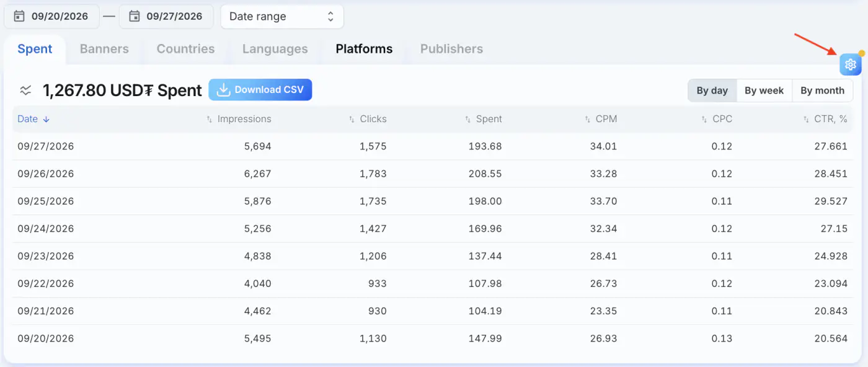Screen dimensions: 868x367
Task: Open the settings gear button
Action: pyautogui.click(x=851, y=64)
